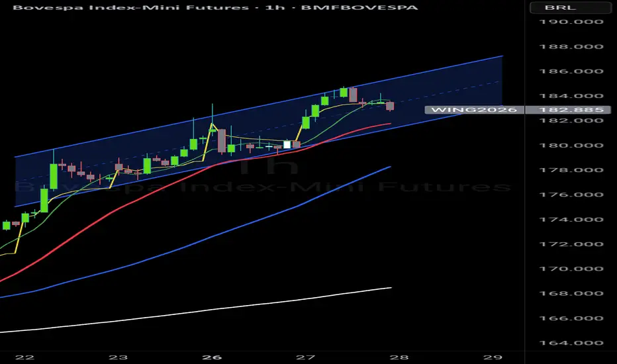Viewport: 617px width, 364px height.
Task: Click the 174.000 price axis label
Action: click(571, 220)
